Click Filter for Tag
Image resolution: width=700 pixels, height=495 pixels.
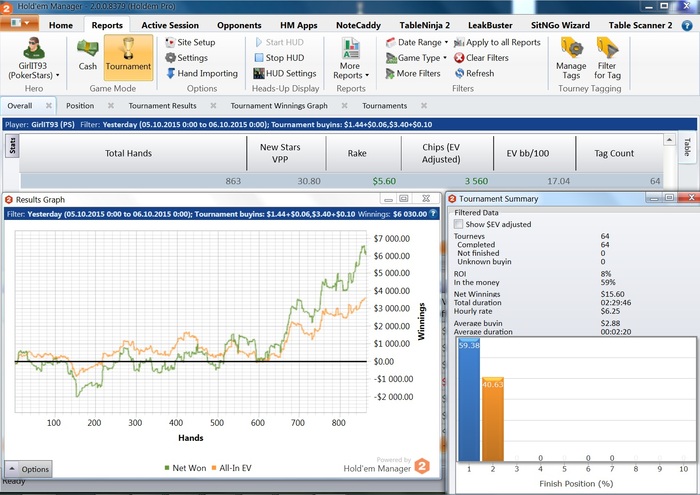click(x=607, y=59)
